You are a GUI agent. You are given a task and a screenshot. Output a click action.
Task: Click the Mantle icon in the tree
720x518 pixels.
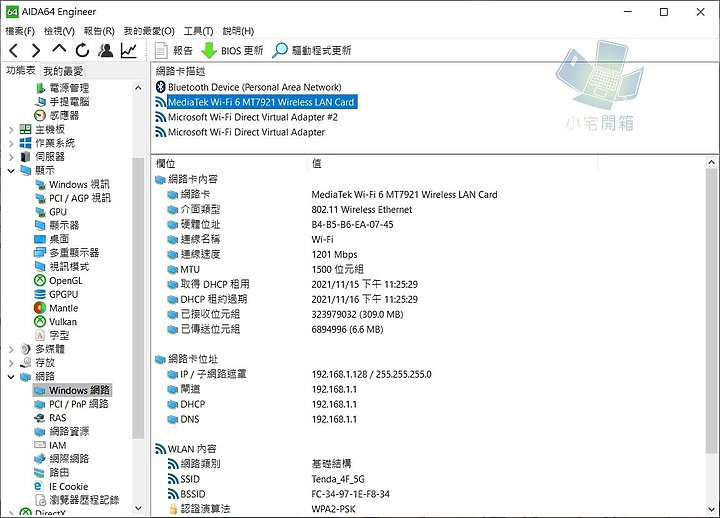pyautogui.click(x=40, y=308)
